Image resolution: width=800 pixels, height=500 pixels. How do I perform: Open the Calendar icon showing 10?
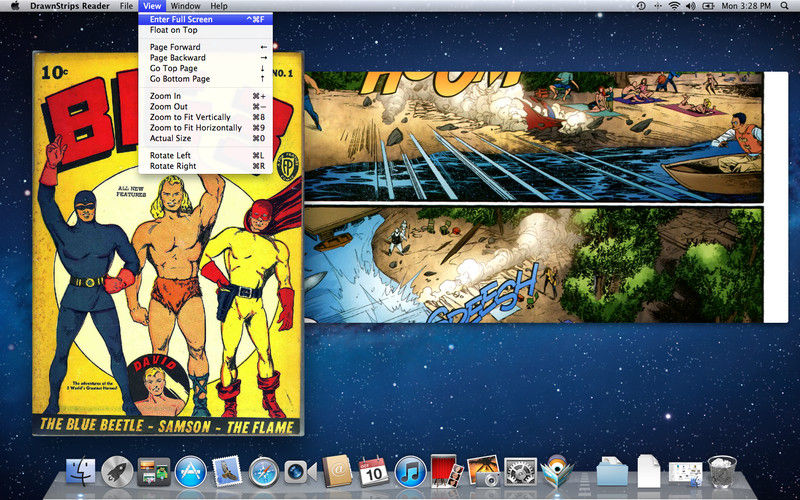tap(373, 471)
